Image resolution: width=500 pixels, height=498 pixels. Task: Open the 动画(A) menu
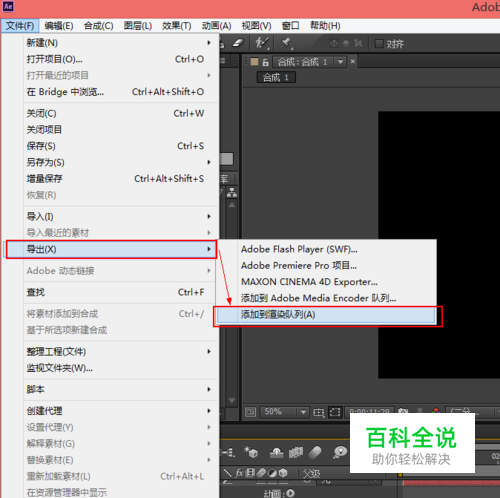[216, 26]
